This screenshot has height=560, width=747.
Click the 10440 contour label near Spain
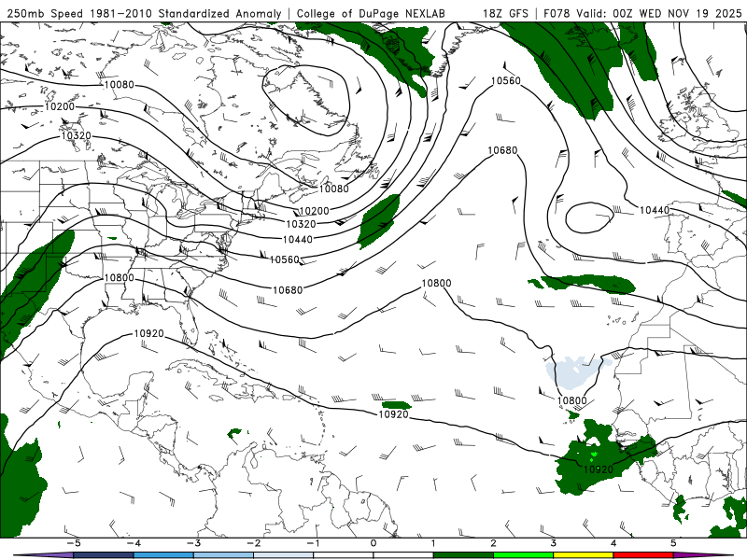[x=655, y=211]
